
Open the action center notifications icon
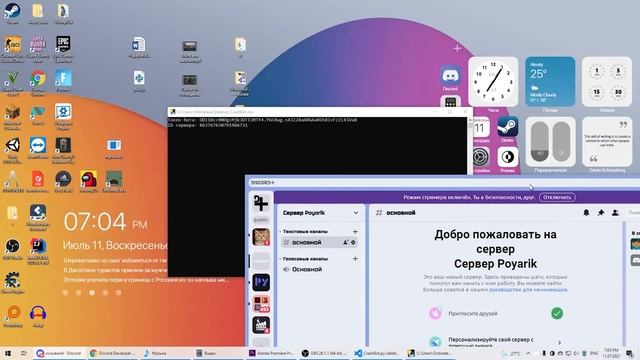pyautogui.click(x=630, y=353)
